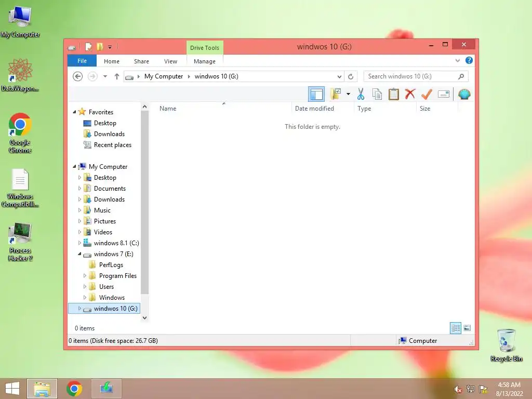The width and height of the screenshot is (532, 399).
Task: Switch to the Manage ribbon tab
Action: [x=205, y=61]
